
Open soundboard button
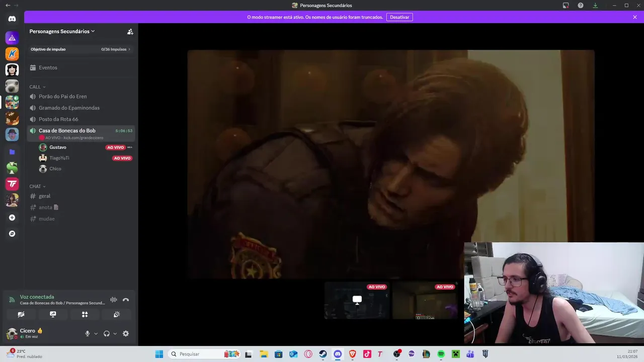[117, 314]
